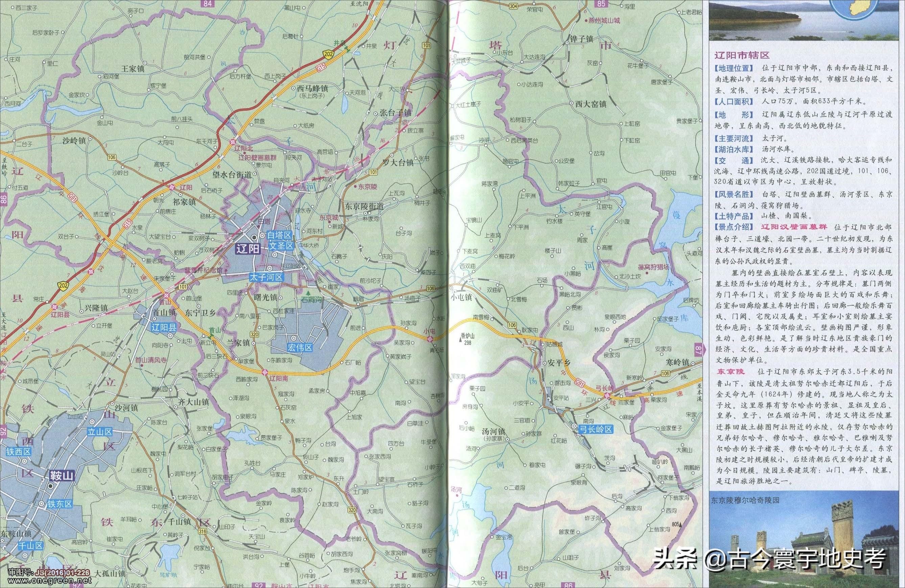Click the red 曹雪芹纪念馆 label
Image resolution: width=905 pixels, height=588 pixels.
pyautogui.click(x=203, y=270)
